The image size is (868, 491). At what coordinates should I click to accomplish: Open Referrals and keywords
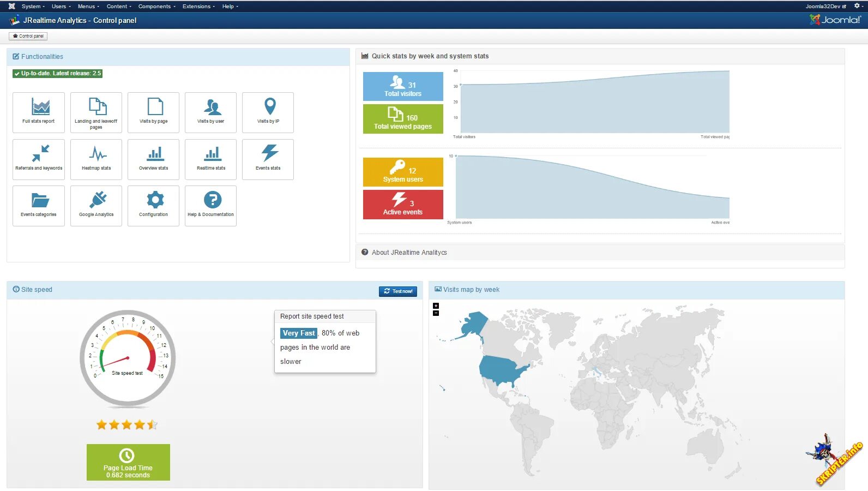pos(39,159)
